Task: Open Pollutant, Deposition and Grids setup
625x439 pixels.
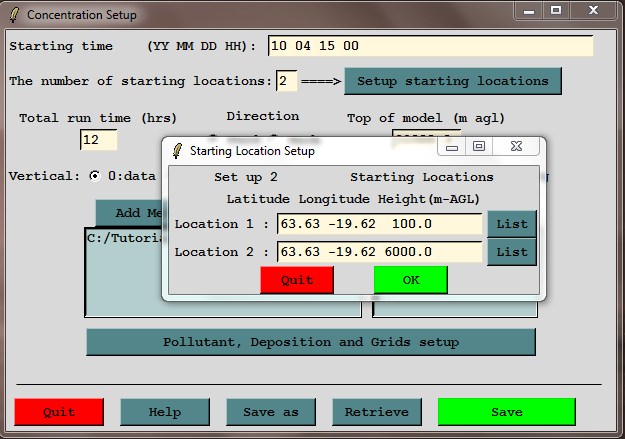Action: (x=310, y=342)
